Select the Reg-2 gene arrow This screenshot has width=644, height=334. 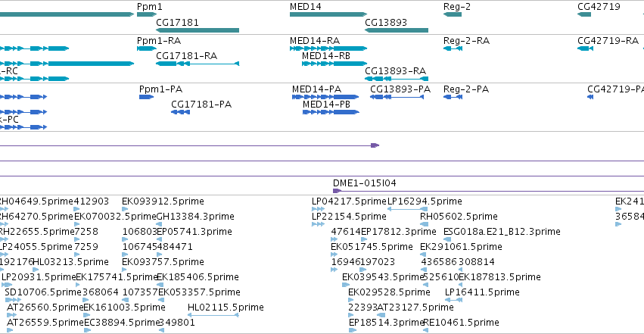tap(453, 14)
